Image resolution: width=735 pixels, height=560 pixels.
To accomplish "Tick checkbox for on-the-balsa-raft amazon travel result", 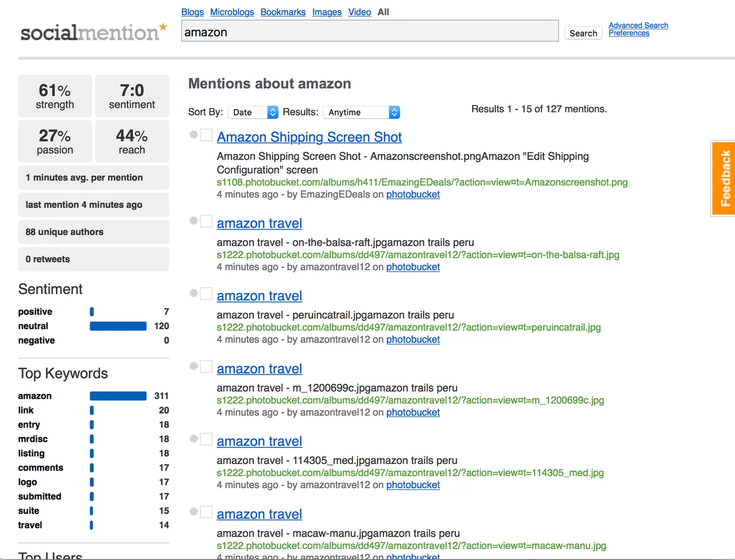I will click(206, 221).
